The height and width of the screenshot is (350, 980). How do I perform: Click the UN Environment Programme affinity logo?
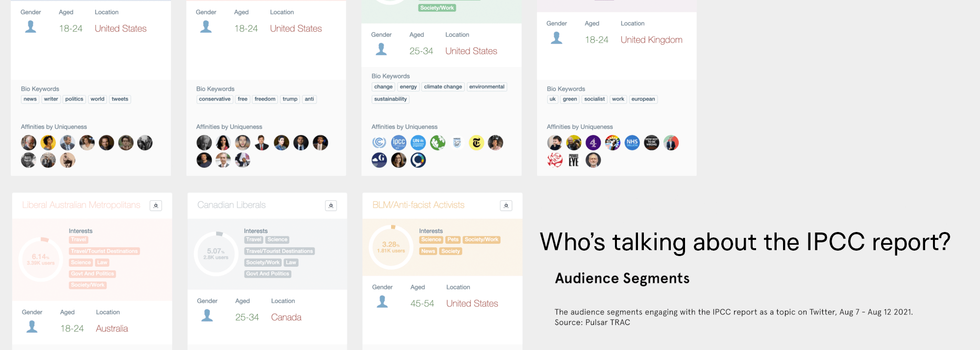418,142
